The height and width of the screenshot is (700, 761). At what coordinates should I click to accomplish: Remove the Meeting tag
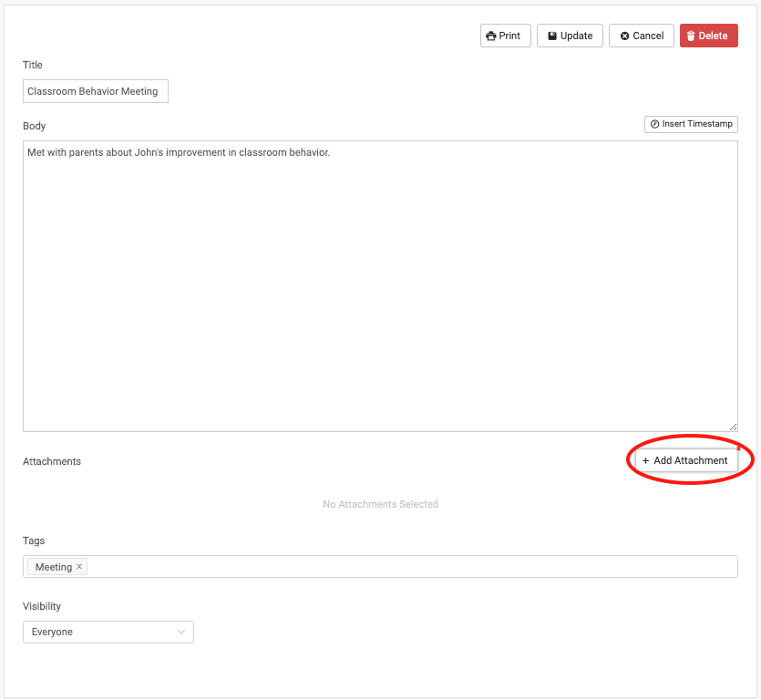(79, 567)
